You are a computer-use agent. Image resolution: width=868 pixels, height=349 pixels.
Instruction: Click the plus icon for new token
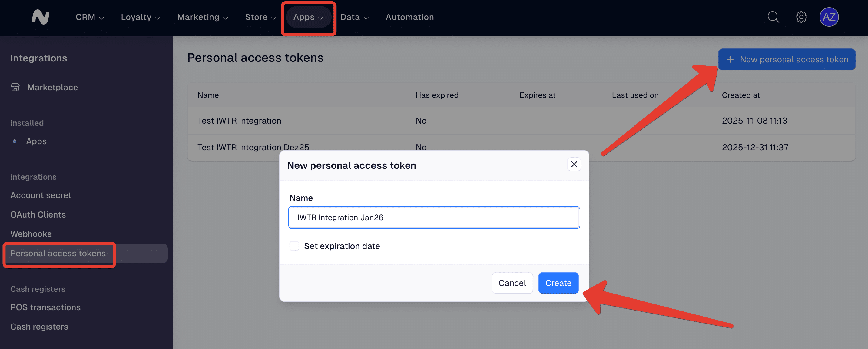[730, 60]
